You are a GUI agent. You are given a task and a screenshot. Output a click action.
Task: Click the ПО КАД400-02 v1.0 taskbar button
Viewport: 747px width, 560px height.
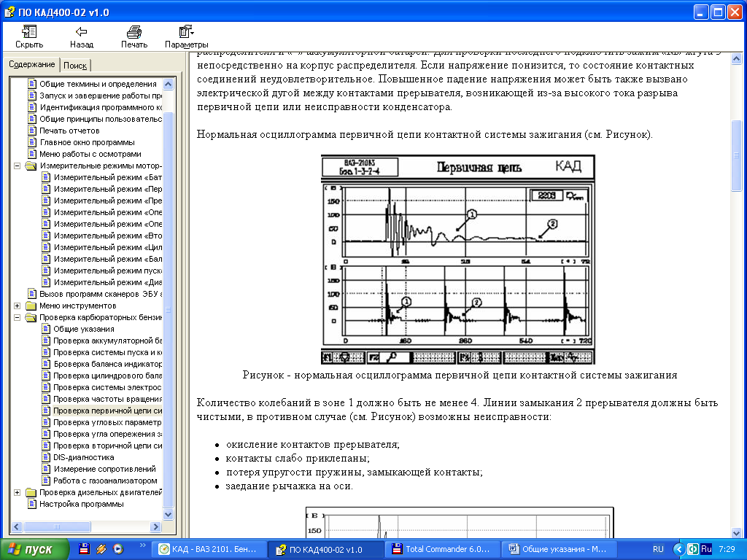(325, 549)
